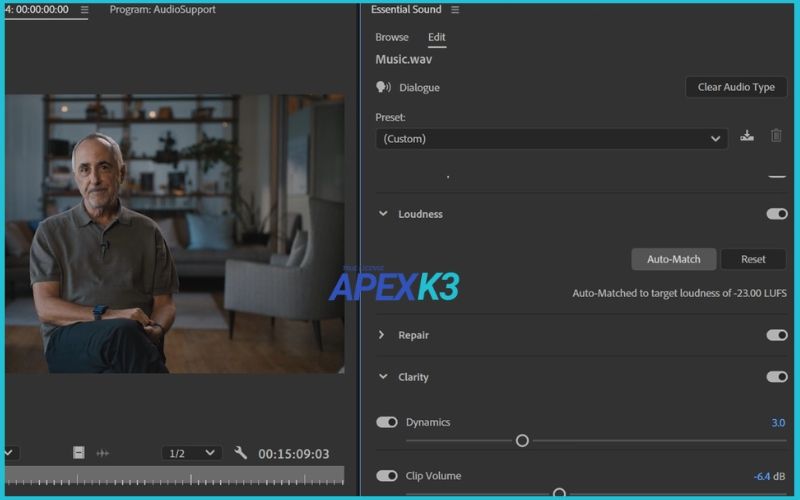
Task: Open the Program monitor panel menu icon
Action: 84,10
